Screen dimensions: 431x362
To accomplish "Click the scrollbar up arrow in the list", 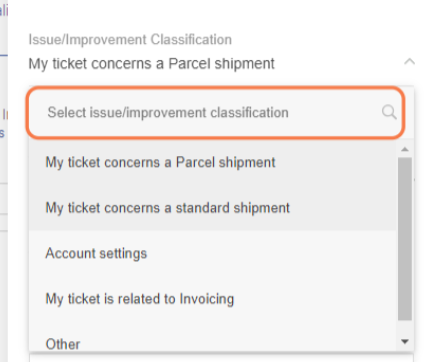I will pyautogui.click(x=405, y=149).
